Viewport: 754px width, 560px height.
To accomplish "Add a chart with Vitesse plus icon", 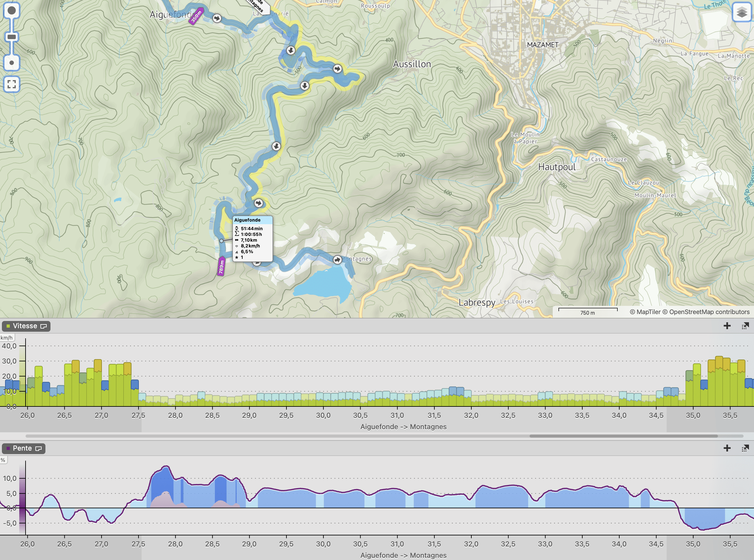I will click(727, 326).
